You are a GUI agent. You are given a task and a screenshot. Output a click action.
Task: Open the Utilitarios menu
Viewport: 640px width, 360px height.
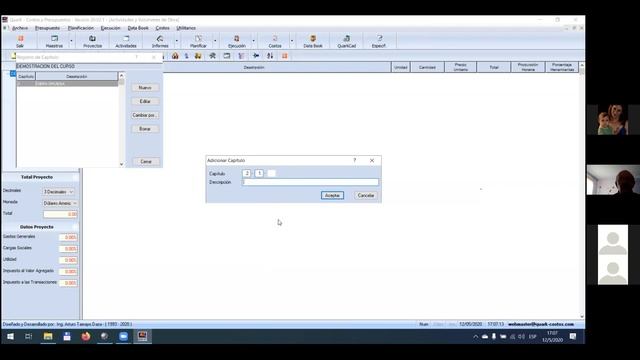tap(186, 28)
